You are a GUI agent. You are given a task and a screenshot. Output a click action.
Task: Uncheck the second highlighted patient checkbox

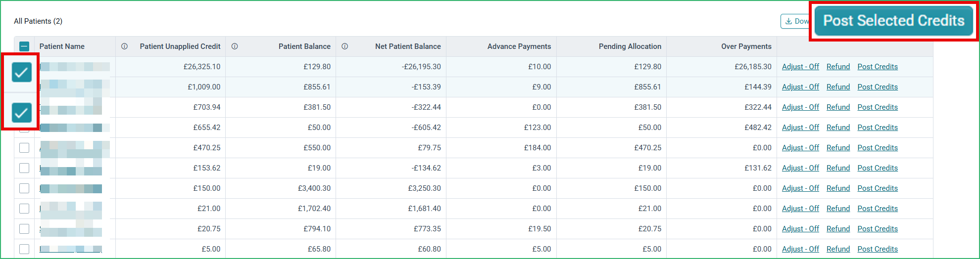point(22,113)
